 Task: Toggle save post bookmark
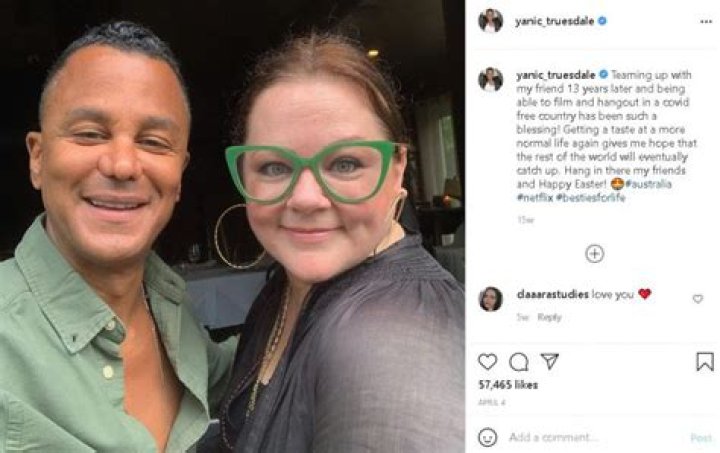tap(704, 362)
